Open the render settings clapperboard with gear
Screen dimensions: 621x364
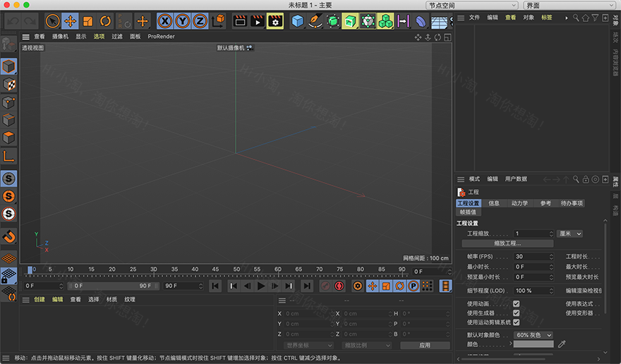click(x=275, y=21)
